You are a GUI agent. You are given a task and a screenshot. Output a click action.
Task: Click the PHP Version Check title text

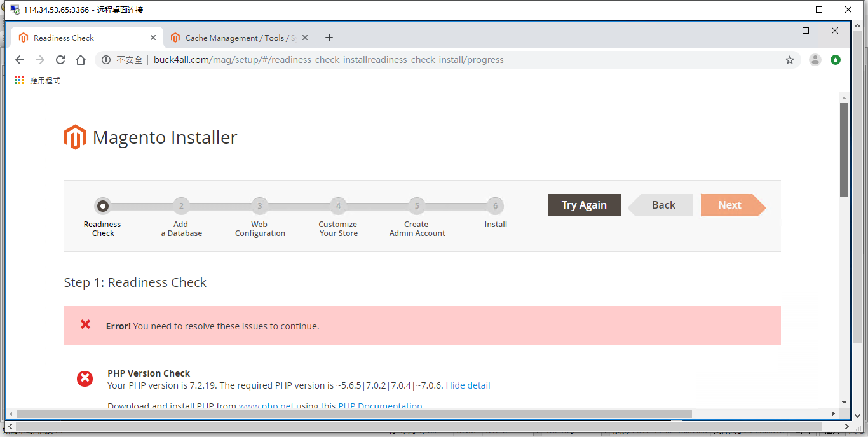pos(149,373)
